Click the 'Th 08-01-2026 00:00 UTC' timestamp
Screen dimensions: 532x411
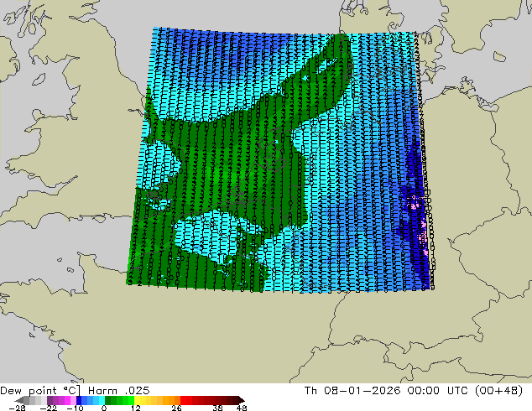click(388, 391)
